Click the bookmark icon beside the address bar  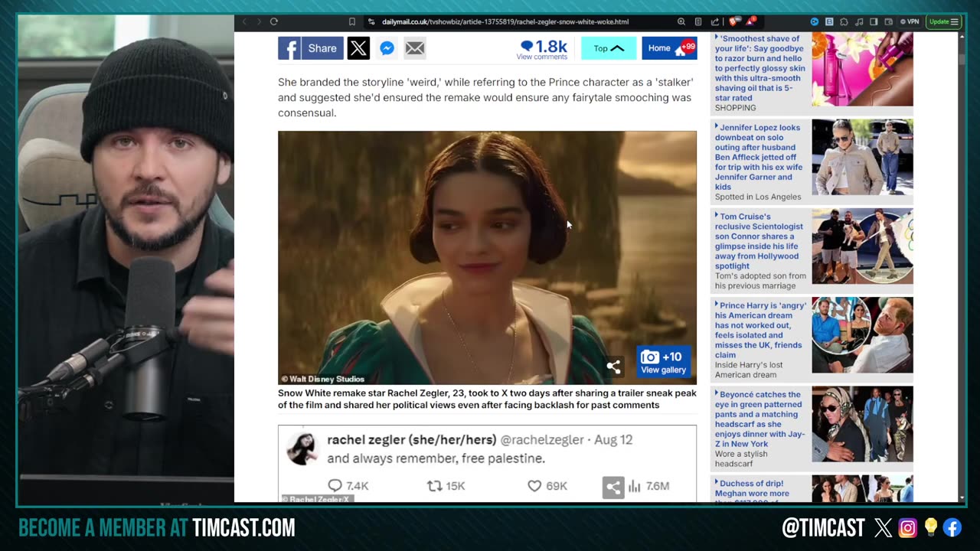pos(352,22)
